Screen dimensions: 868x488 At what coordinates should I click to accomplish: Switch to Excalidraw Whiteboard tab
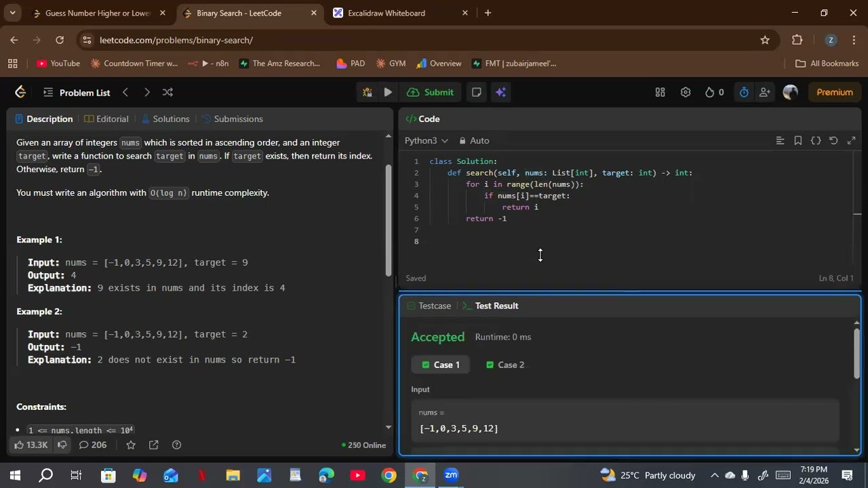click(401, 13)
